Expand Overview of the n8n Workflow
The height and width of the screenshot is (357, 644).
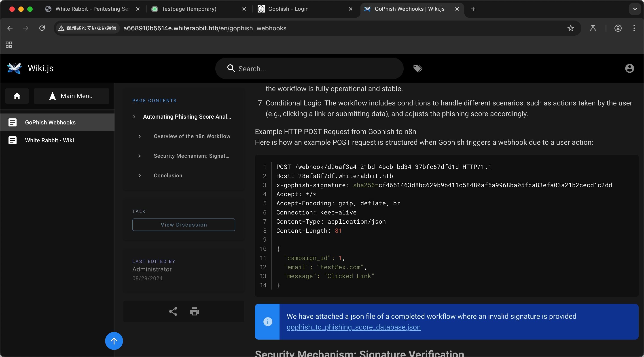click(140, 136)
